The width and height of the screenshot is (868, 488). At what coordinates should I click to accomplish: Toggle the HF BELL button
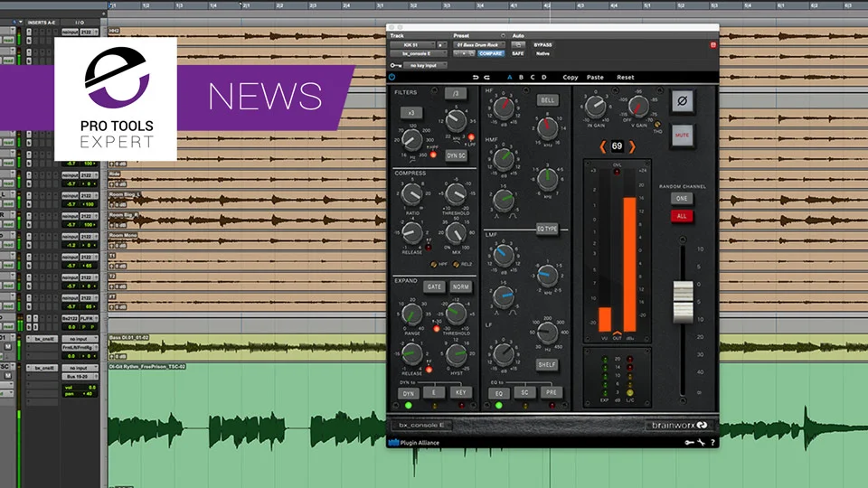[547, 100]
